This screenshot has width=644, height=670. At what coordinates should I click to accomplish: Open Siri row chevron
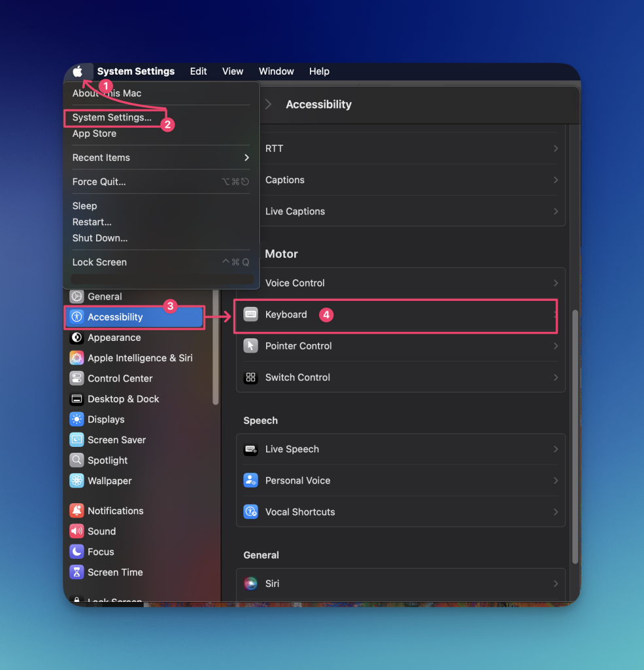[x=556, y=583]
